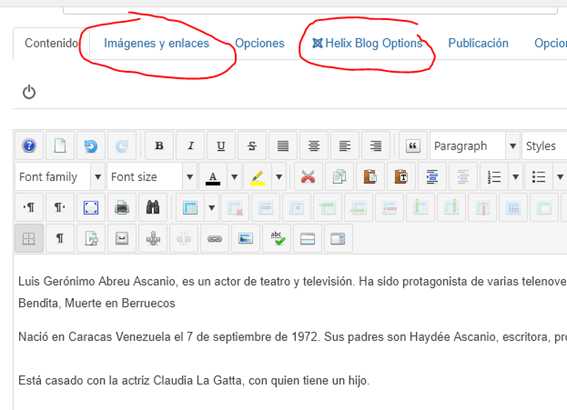Print the editor content
Screen dimensions: 567x410
(x=122, y=208)
